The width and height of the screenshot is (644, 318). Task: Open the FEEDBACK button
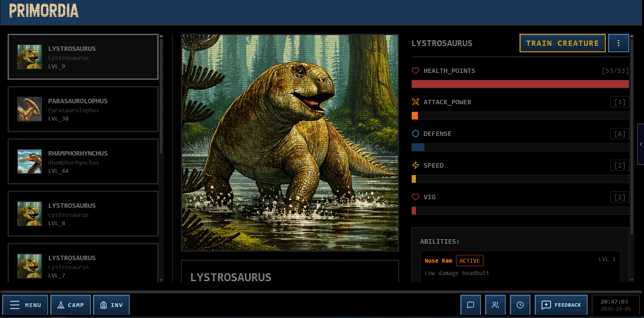(561, 305)
